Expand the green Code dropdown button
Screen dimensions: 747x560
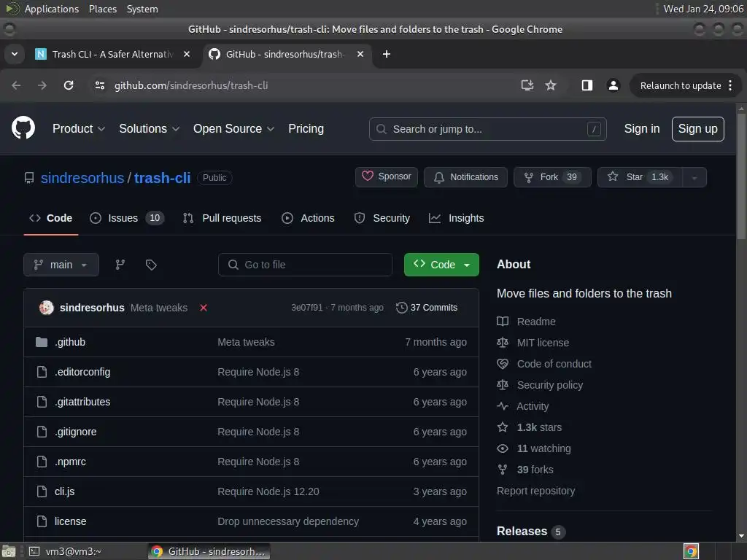tap(441, 265)
